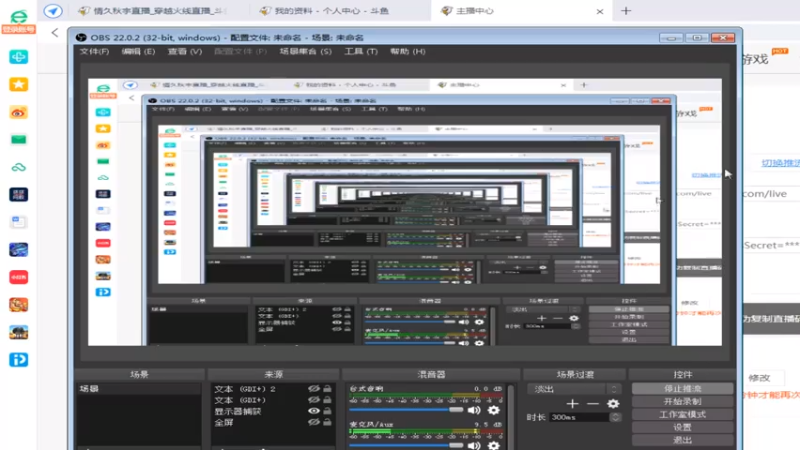
Task: Remove the scene transition with the minus icon
Action: (592, 404)
